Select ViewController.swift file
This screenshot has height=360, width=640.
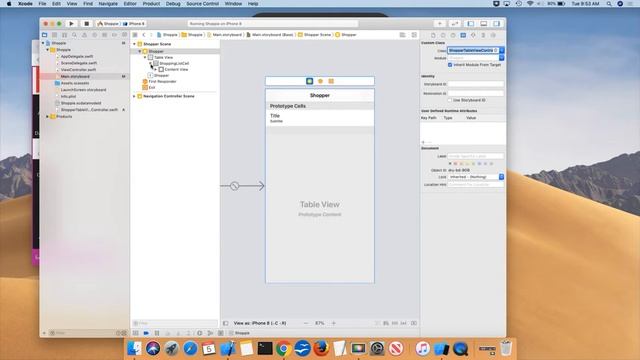pos(78,70)
